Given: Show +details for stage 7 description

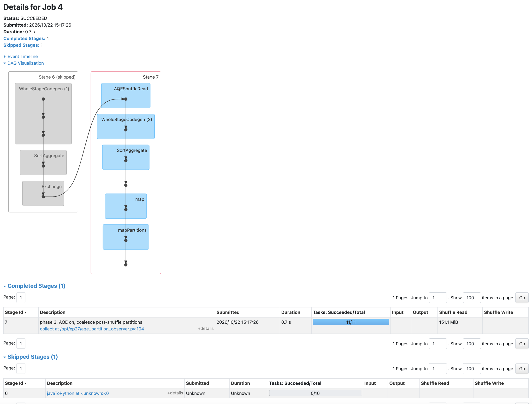Looking at the screenshot, I should pos(206,329).
